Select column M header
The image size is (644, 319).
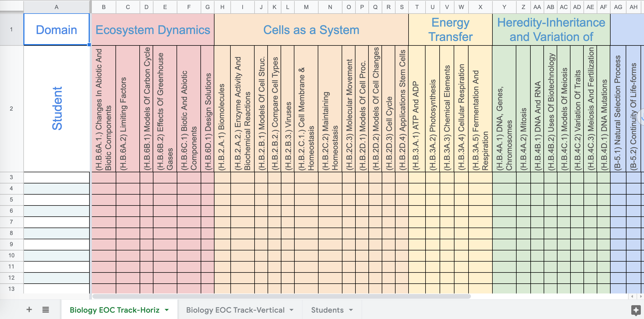306,7
